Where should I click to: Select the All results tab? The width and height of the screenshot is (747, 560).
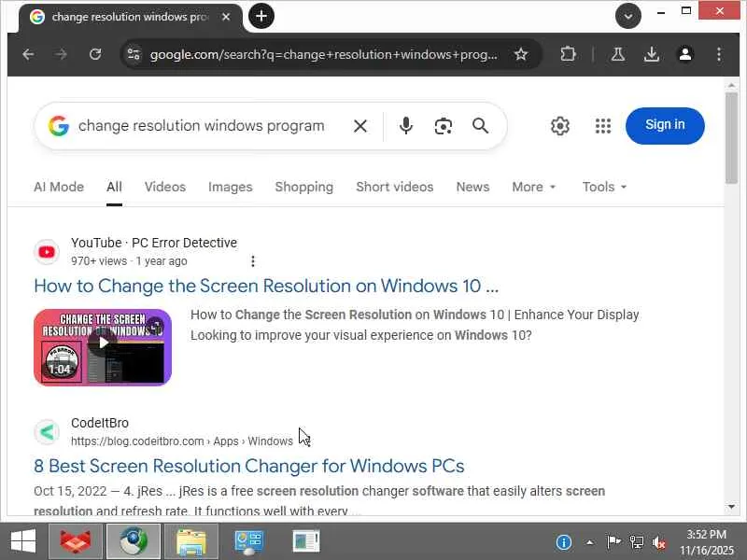tap(114, 187)
